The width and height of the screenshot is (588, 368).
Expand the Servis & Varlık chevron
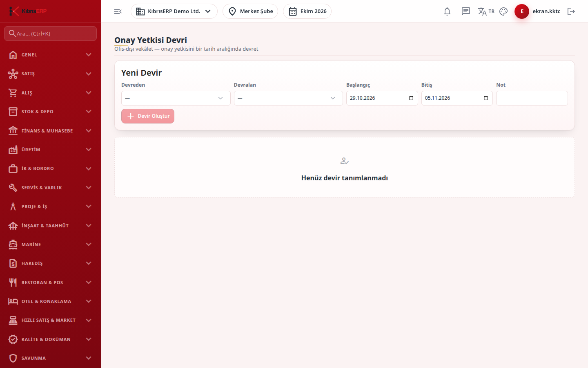point(89,188)
